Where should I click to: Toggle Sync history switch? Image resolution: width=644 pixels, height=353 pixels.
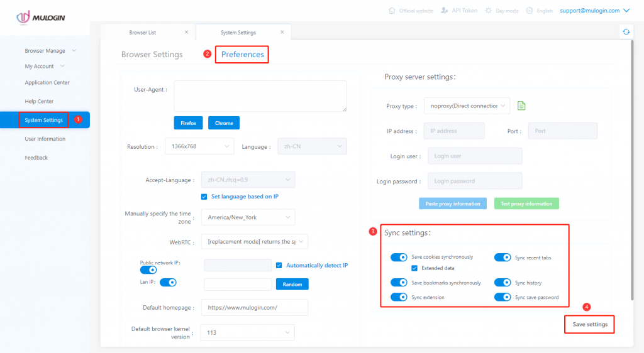502,283
